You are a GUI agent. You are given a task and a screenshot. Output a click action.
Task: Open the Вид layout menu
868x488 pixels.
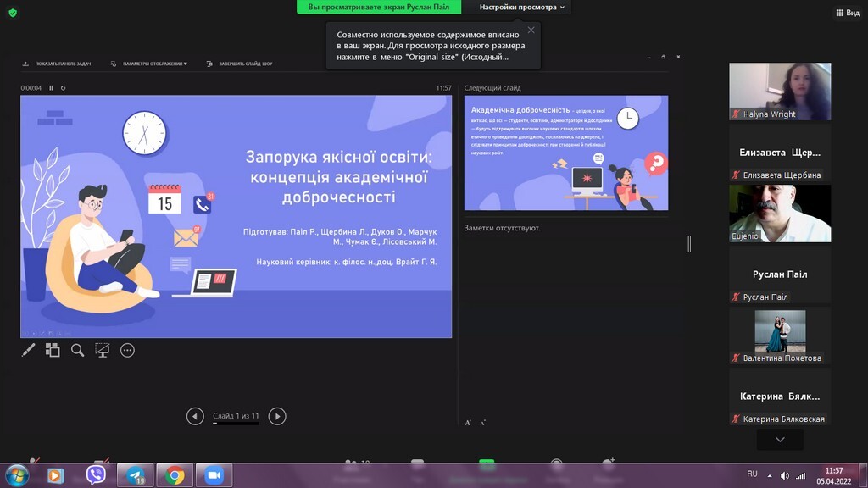848,13
